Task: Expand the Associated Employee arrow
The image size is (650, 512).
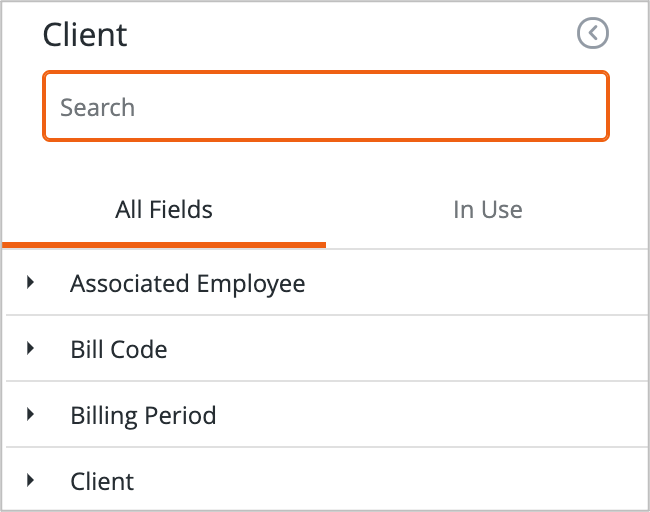Action: pos(31,283)
